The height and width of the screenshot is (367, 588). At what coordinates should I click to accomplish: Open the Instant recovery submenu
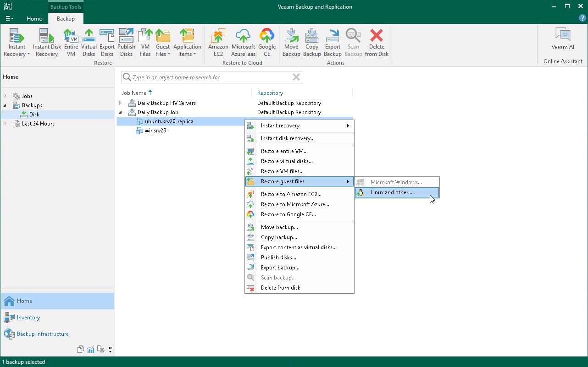click(x=300, y=126)
